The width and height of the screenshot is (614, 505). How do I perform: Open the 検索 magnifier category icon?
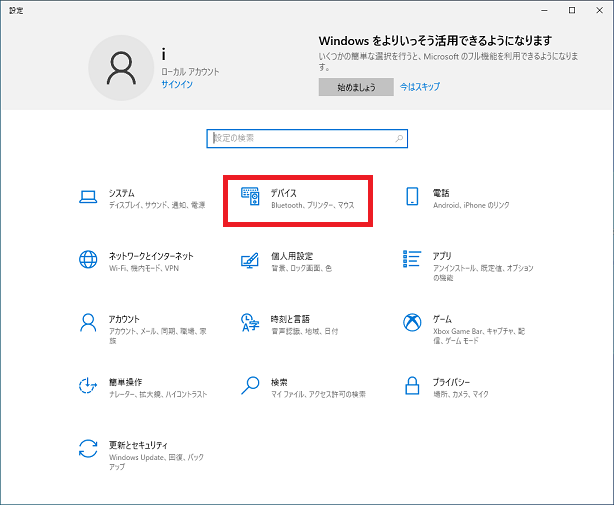tap(250, 386)
